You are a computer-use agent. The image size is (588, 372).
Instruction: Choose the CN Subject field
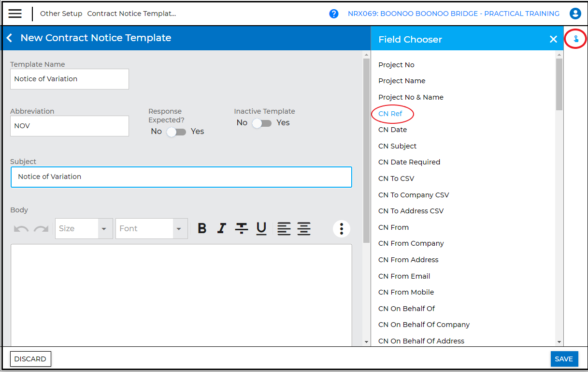coord(397,146)
